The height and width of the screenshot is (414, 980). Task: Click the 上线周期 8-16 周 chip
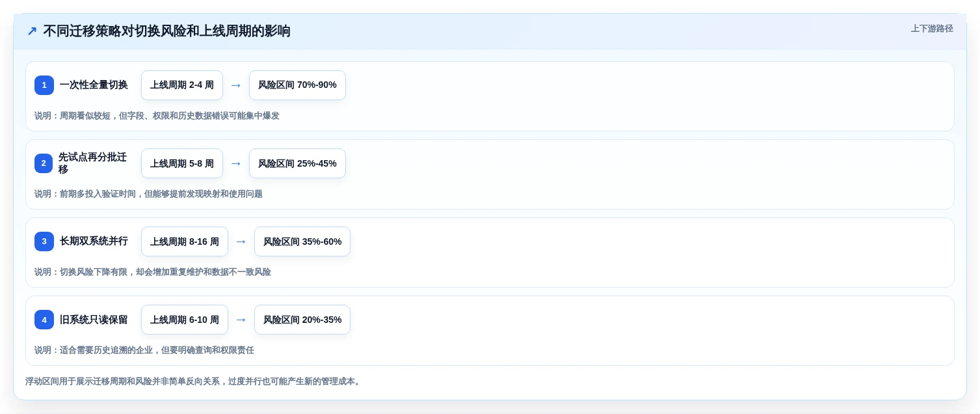pos(185,241)
